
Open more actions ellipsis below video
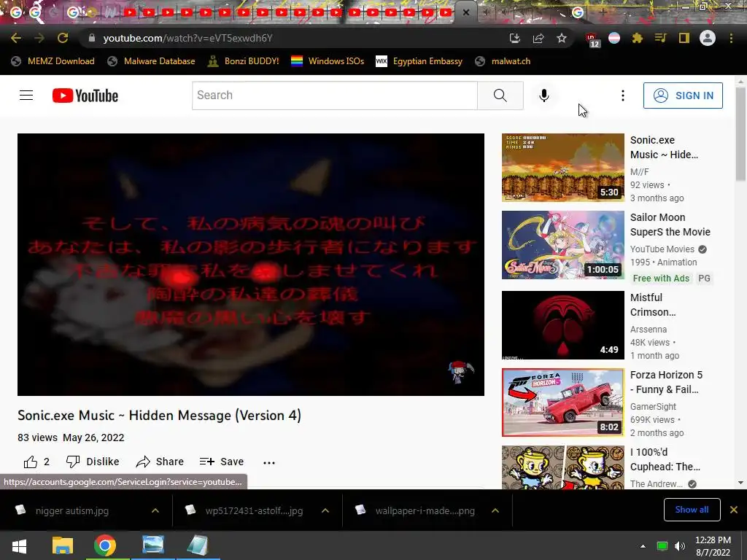pos(269,462)
